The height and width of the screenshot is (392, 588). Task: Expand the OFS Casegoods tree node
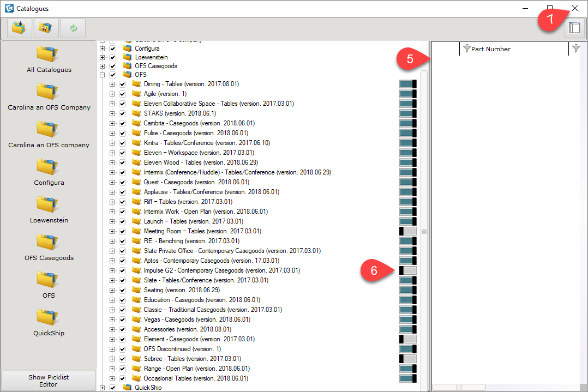103,66
